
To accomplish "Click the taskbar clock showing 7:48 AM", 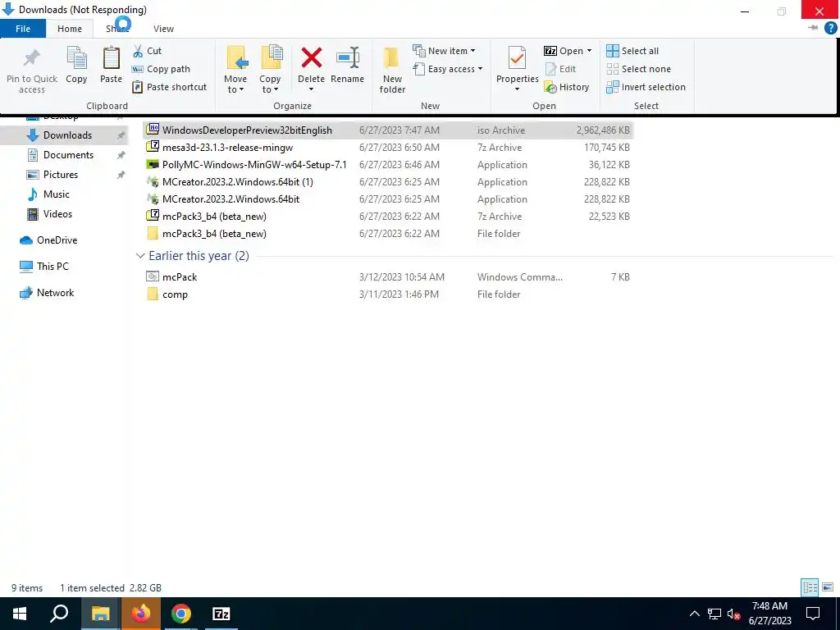I will (x=769, y=614).
